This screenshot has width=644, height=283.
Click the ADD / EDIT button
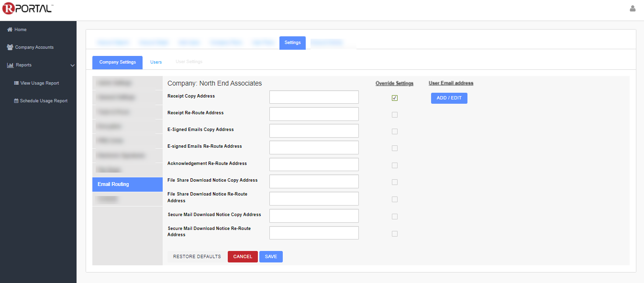coord(449,98)
